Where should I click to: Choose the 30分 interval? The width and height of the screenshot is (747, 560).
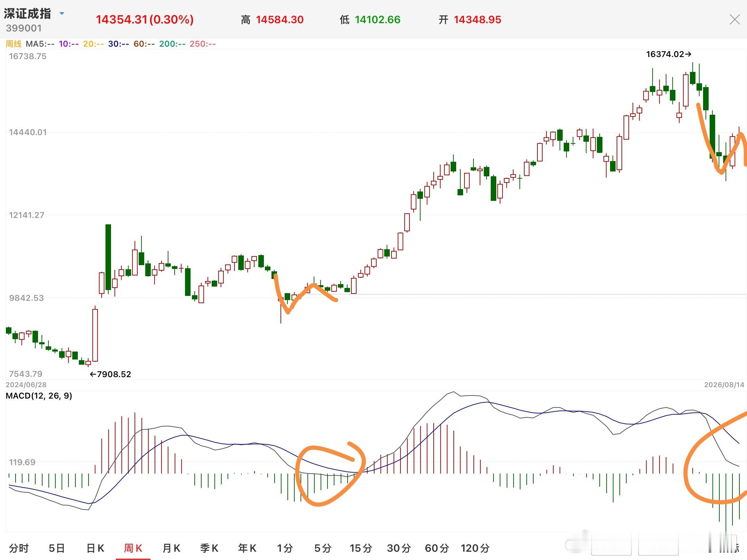(399, 548)
